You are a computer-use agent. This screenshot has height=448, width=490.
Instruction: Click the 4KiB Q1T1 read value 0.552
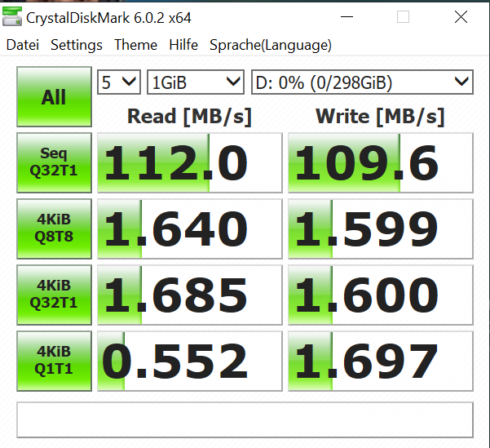(190, 361)
